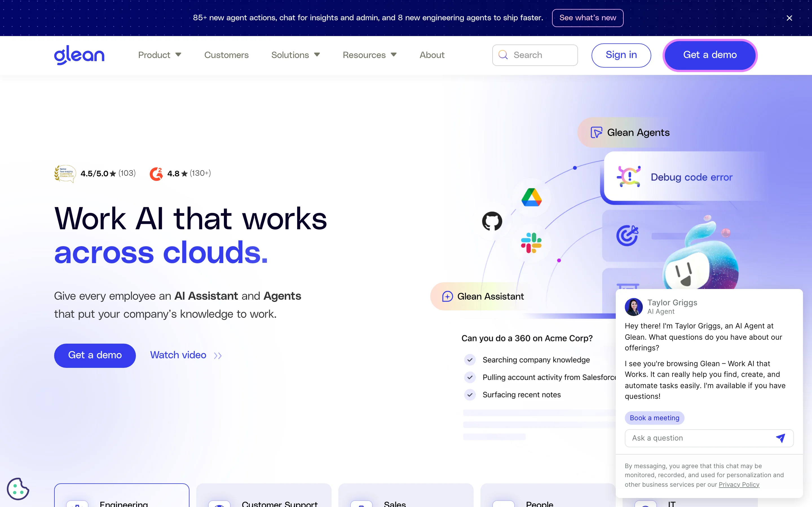The width and height of the screenshot is (812, 507).
Task: Expand the Solutions dropdown menu
Action: (295, 55)
